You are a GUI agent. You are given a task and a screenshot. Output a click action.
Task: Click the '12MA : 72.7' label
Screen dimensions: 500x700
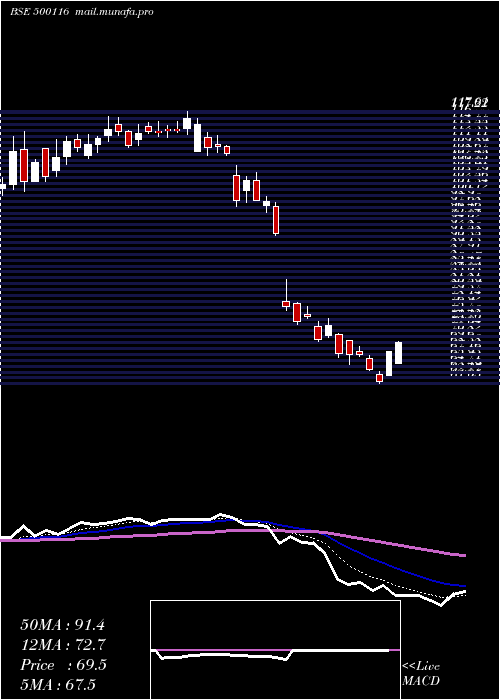pyautogui.click(x=63, y=645)
